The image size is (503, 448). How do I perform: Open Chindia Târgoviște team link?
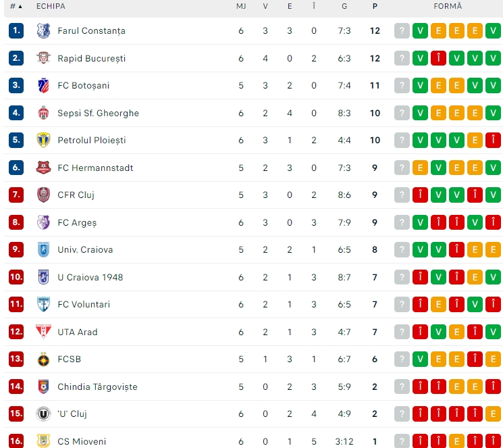click(x=97, y=387)
